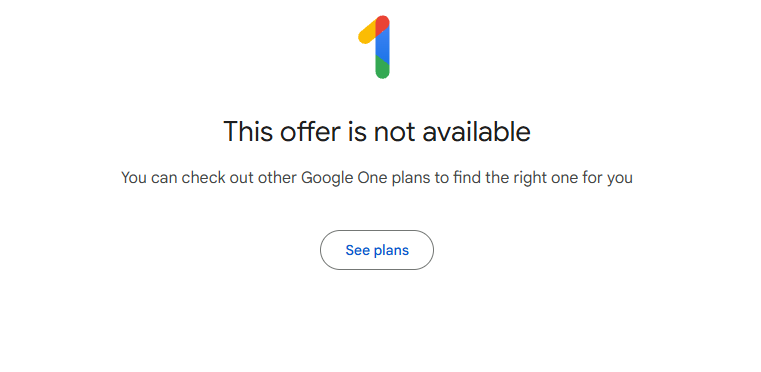Click the Google One logo
This screenshot has width=761, height=372.
click(x=374, y=47)
